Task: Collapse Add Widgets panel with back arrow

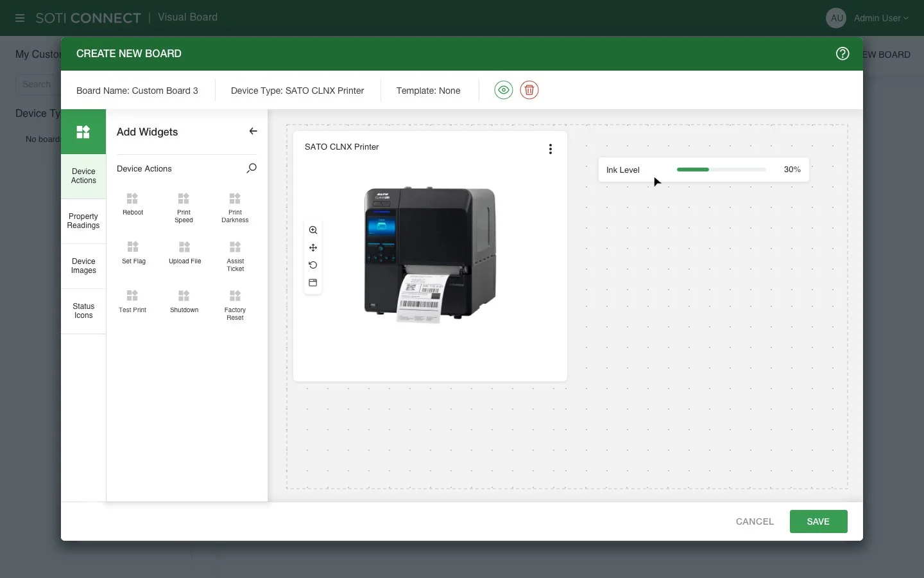Action: (253, 131)
